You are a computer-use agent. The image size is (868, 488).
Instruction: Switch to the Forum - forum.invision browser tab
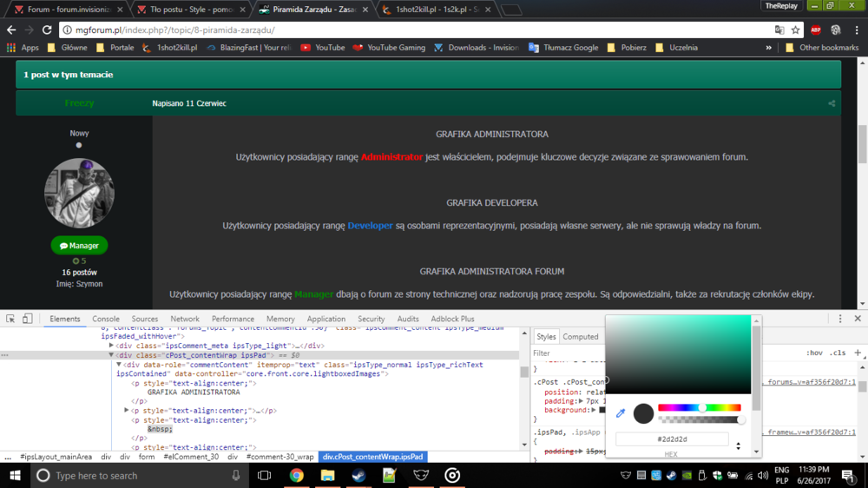68,10
